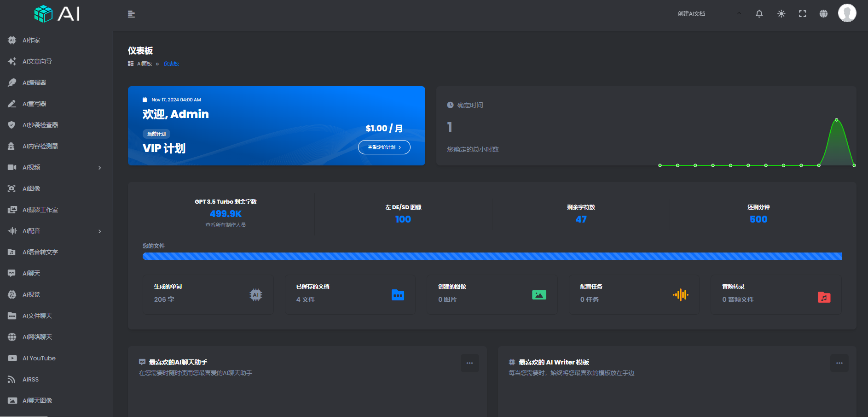
Task: Open the language globe icon
Action: [x=823, y=14]
